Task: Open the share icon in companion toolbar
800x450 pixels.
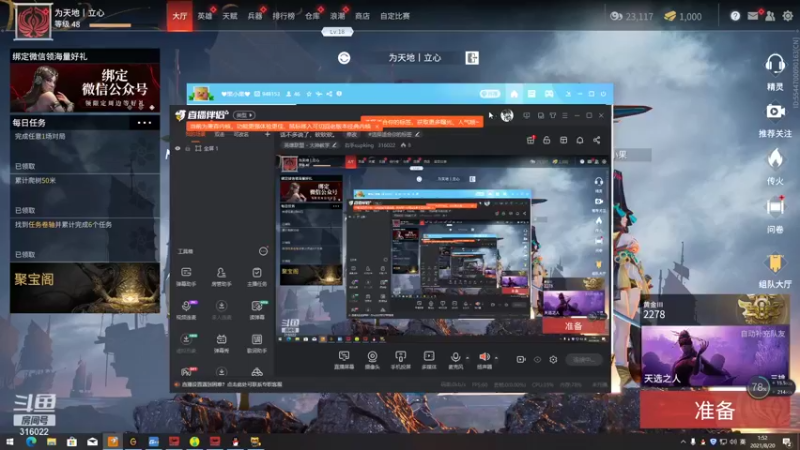Action: [596, 140]
